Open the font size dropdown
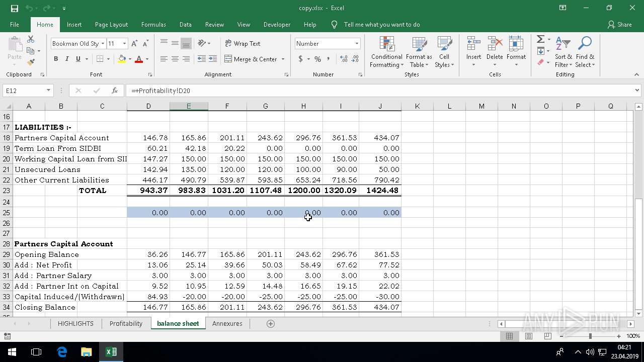Image resolution: width=644 pixels, height=362 pixels. [124, 44]
